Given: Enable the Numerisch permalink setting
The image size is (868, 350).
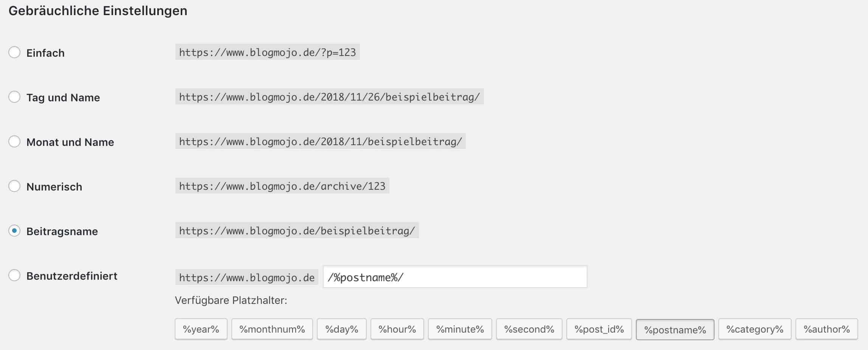Looking at the screenshot, I should [15, 186].
